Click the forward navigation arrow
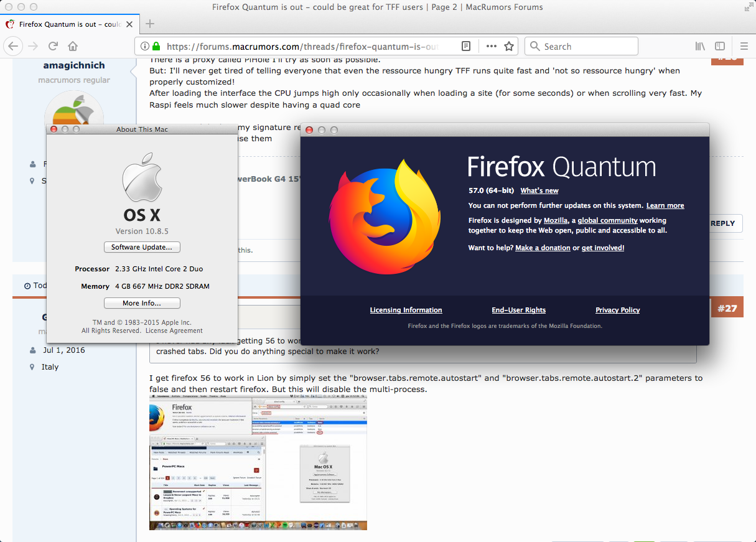Screen dimensions: 756x542 pyautogui.click(x=34, y=46)
